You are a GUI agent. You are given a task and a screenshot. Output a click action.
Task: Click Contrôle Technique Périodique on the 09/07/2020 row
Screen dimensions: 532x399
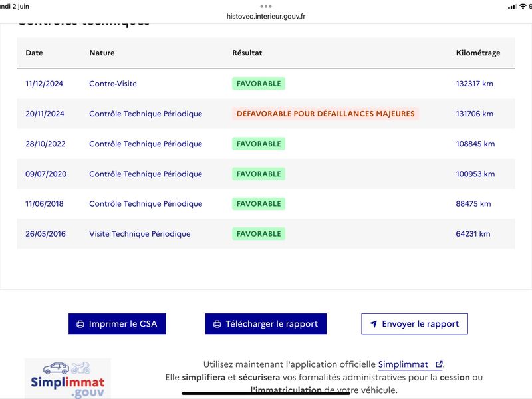click(x=146, y=174)
